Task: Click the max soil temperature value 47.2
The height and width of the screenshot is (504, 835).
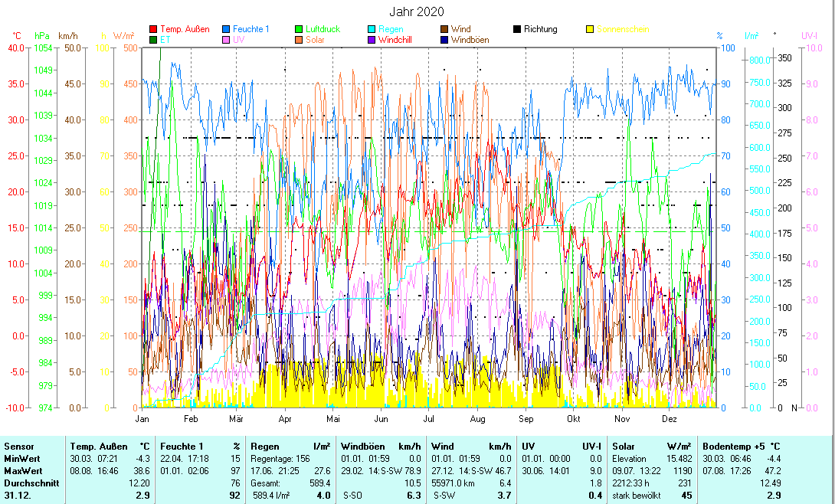Action: pyautogui.click(x=773, y=471)
